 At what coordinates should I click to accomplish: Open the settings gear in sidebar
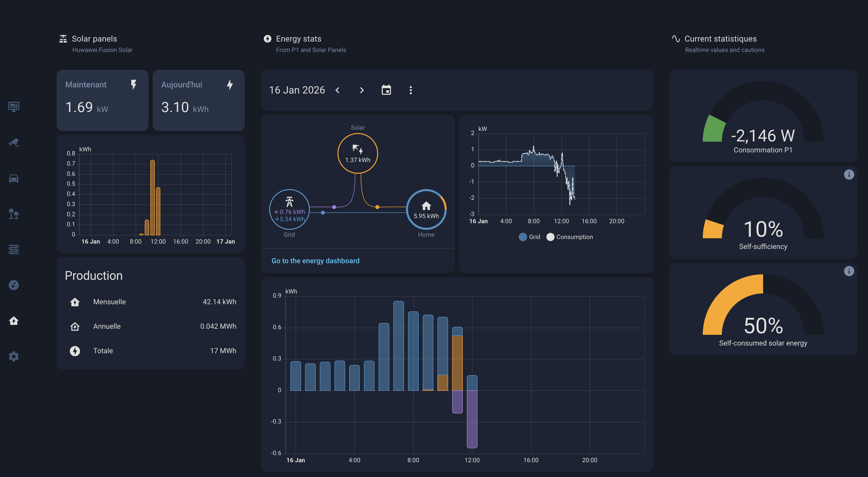(x=14, y=356)
